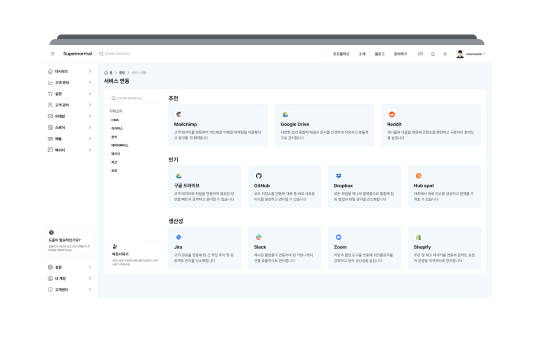Focus the top header search field
Viewport: 534px width, 360px height.
(211, 54)
